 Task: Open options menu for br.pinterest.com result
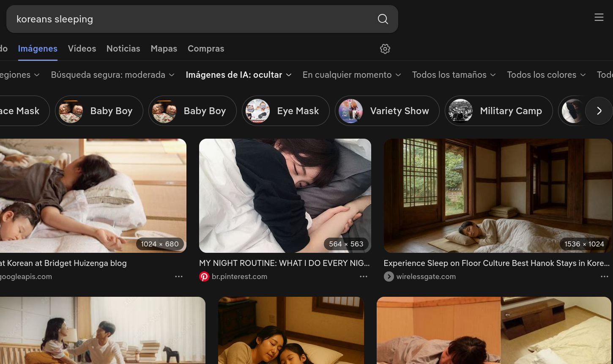(x=364, y=276)
